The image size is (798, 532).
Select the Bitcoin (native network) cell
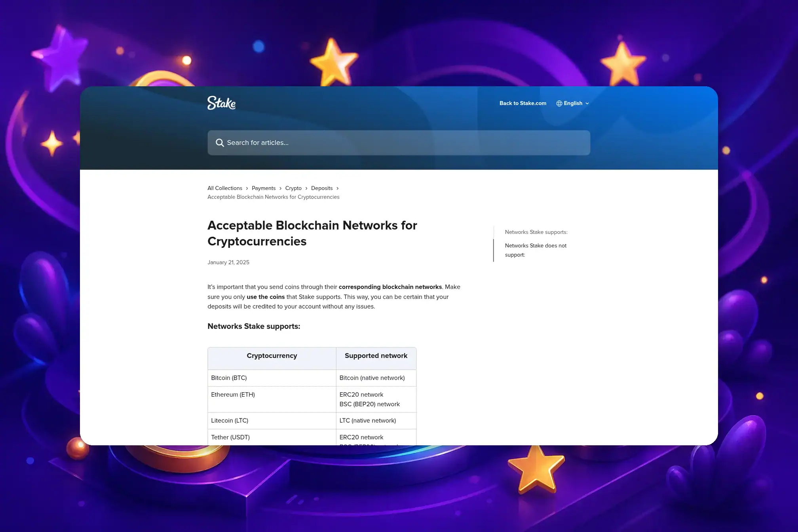pyautogui.click(x=376, y=378)
